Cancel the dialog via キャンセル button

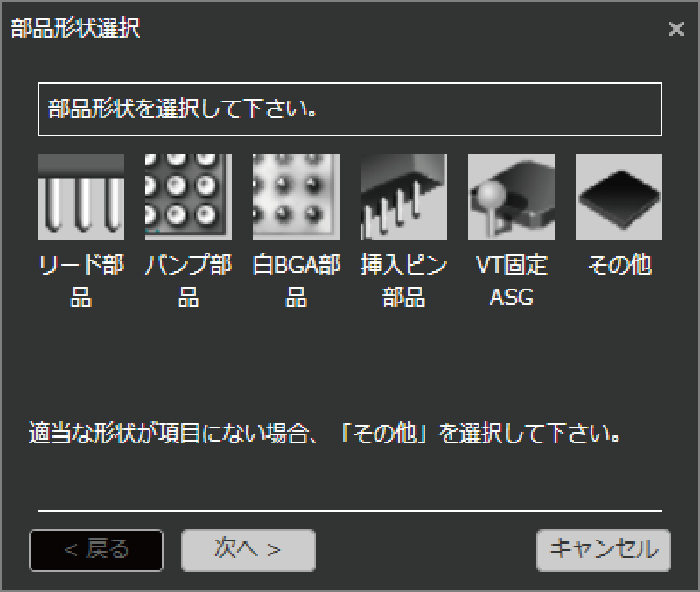pyautogui.click(x=604, y=550)
